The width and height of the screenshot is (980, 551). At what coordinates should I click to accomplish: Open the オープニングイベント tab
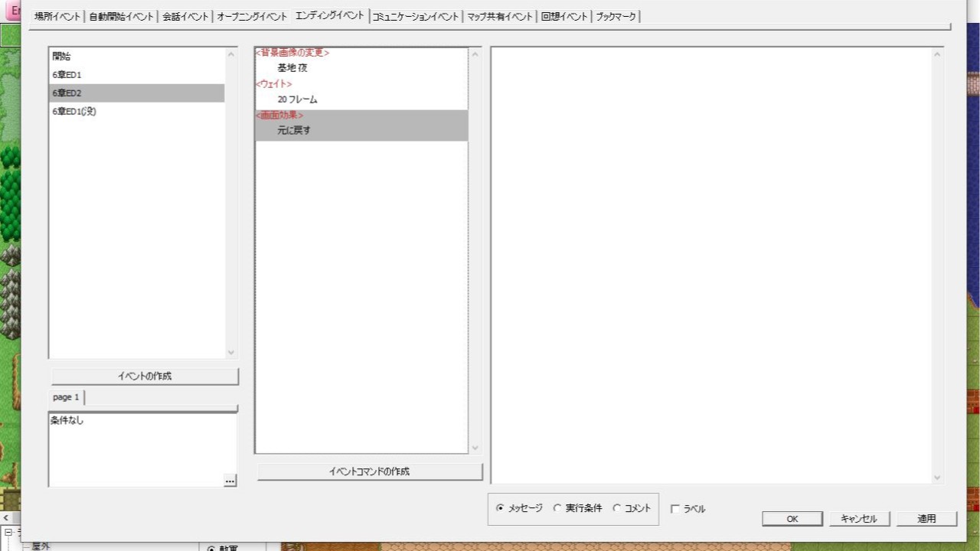coord(251,15)
